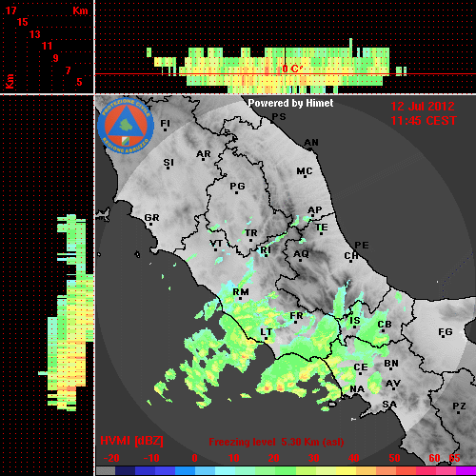Screen dimensions: 476x476
Task: Click the Powered by Himet text
Action: [x=290, y=103]
